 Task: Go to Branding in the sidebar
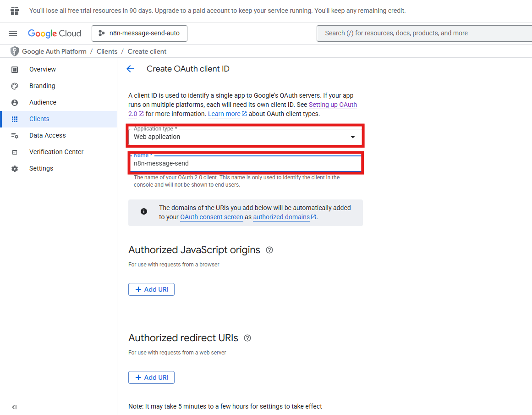42,86
